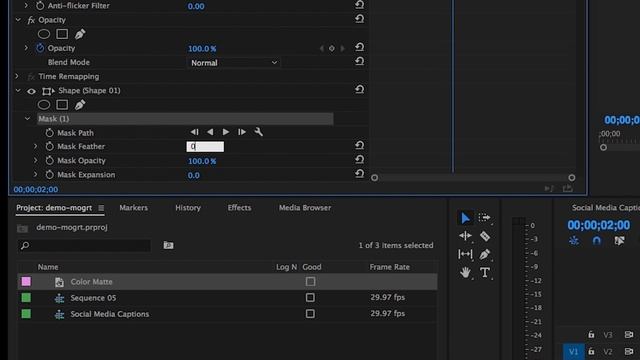The image size is (640, 360).
Task: Expand Time Remapping effect
Action: coord(17,76)
